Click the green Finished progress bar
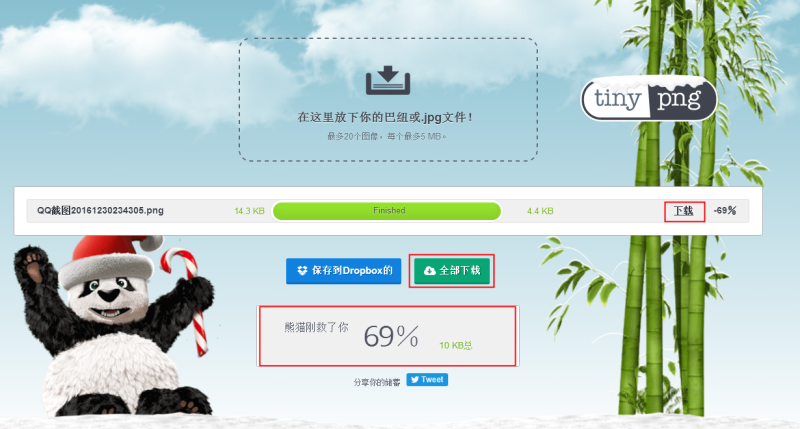 387,211
